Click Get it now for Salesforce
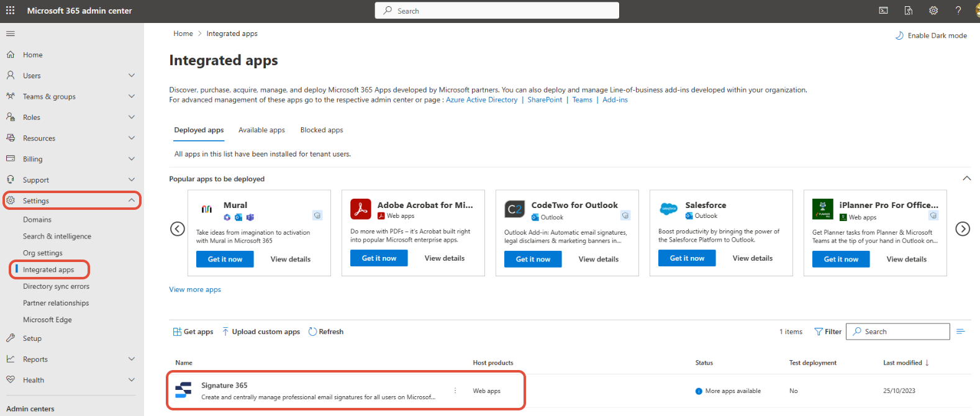This screenshot has width=980, height=416. coord(687,258)
